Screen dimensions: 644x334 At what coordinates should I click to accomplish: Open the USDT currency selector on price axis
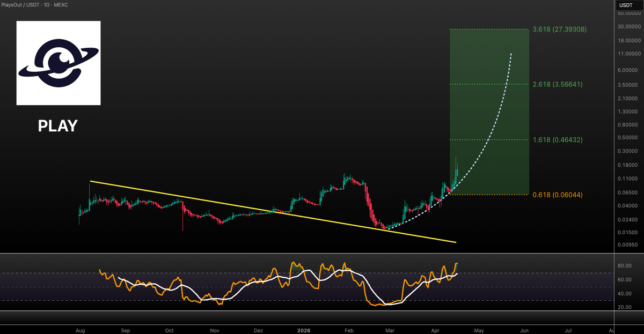(625, 5)
